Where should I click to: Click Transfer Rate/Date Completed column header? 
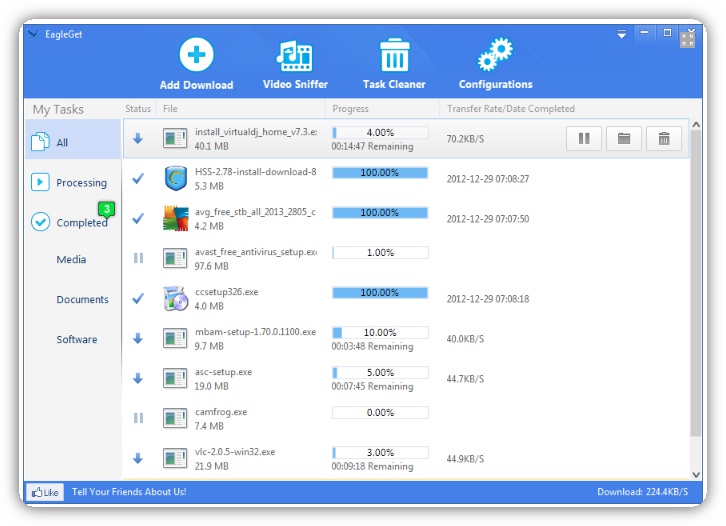point(510,109)
